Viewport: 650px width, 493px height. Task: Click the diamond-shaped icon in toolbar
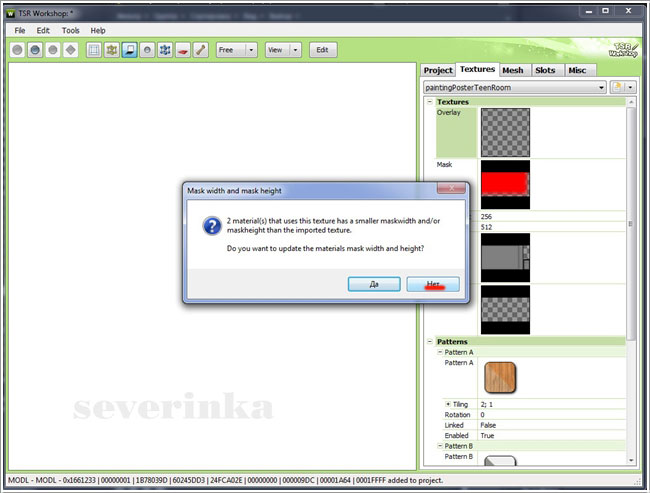point(70,49)
